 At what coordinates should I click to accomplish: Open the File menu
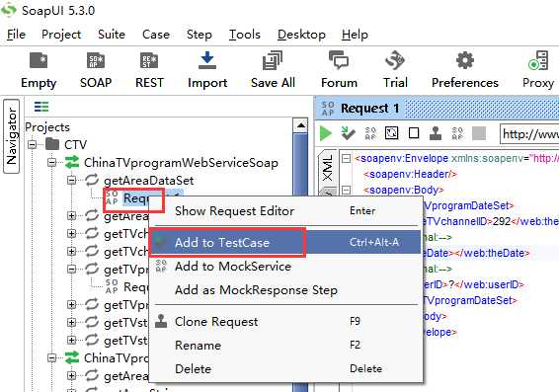pos(16,35)
